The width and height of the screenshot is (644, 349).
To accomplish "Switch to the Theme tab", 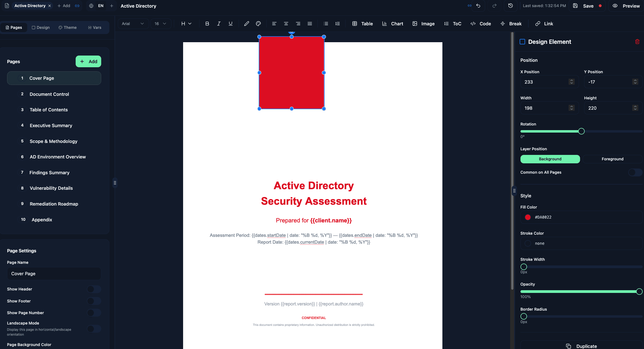I will coord(67,27).
